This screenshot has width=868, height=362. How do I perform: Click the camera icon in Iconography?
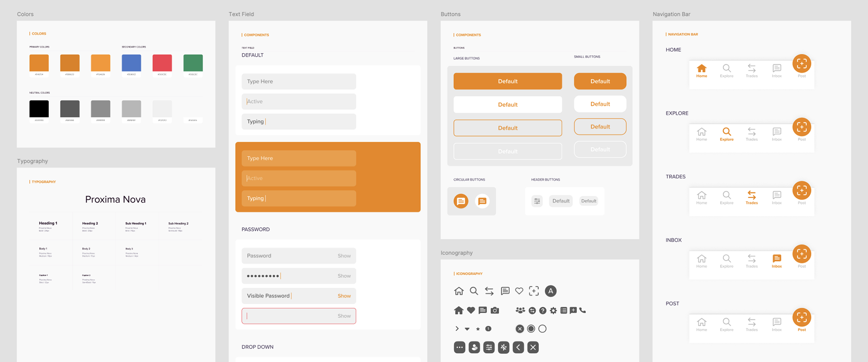tap(495, 310)
